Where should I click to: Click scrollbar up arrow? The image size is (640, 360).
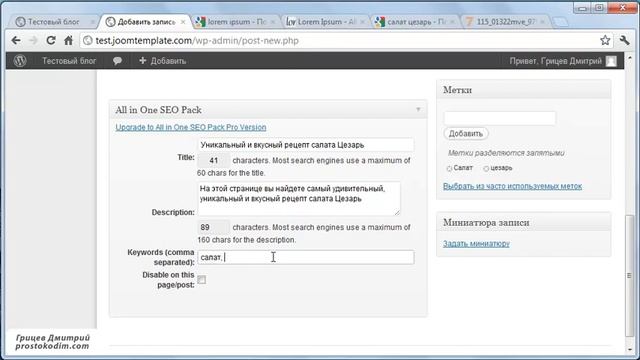click(629, 58)
